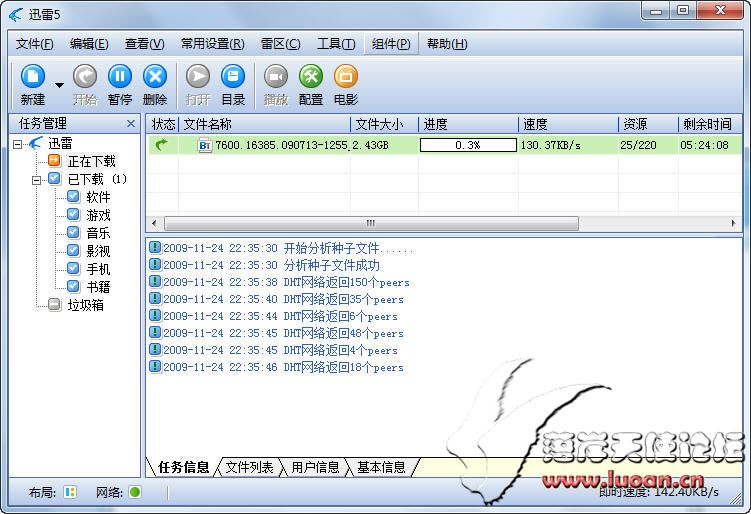The width and height of the screenshot is (751, 514).
Task: Click the green 网络 status indicator
Action: point(135,492)
